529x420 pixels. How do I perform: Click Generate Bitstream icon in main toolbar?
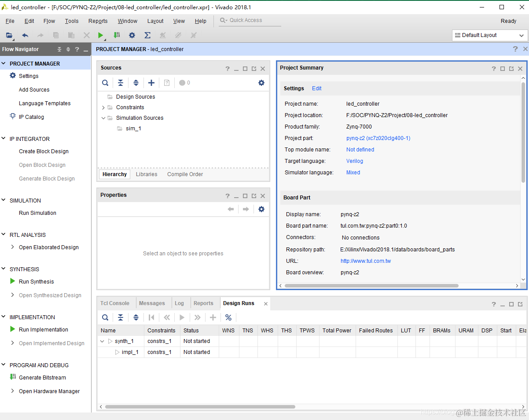pyautogui.click(x=117, y=35)
